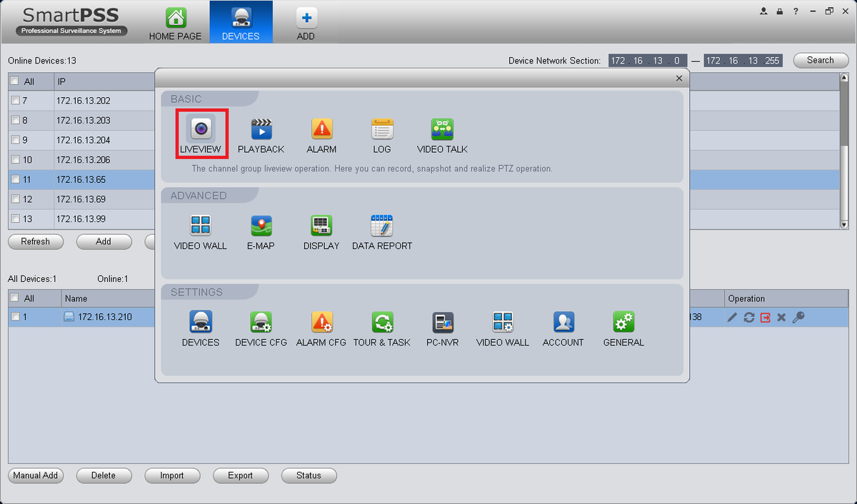
Task: Open TOUR & TASK settings
Action: tap(382, 328)
